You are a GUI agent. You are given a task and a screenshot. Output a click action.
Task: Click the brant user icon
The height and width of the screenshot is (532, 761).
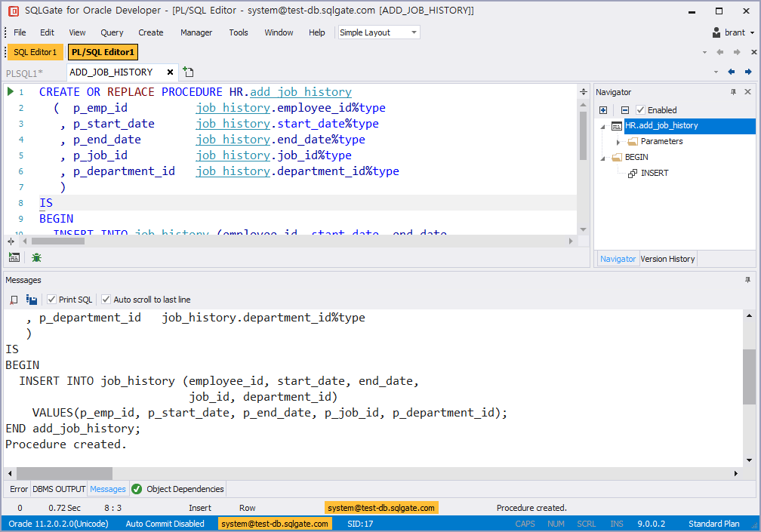(x=716, y=32)
